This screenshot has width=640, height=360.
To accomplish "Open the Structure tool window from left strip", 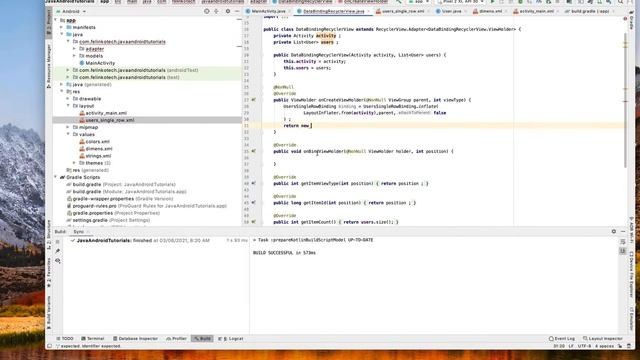I will (49, 235).
